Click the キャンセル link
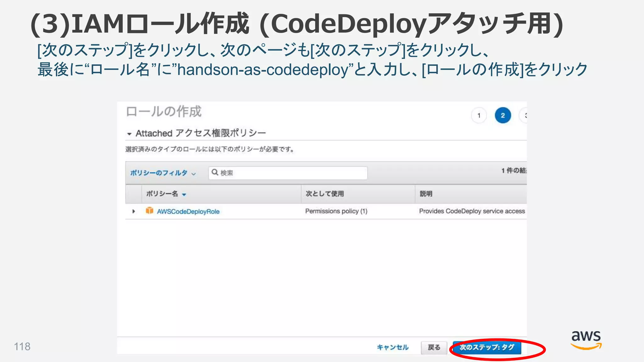This screenshot has height=362, width=644. [393, 347]
